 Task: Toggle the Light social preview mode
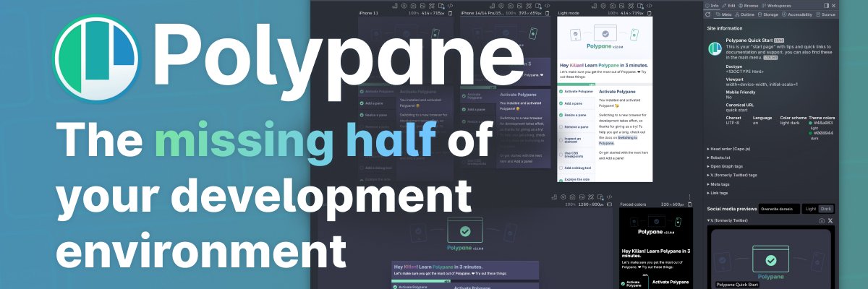point(811,209)
